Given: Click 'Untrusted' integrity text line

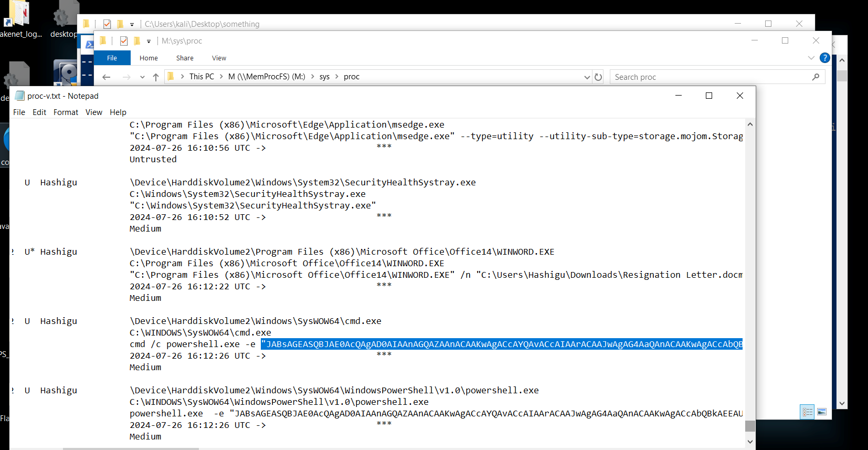Looking at the screenshot, I should [153, 159].
